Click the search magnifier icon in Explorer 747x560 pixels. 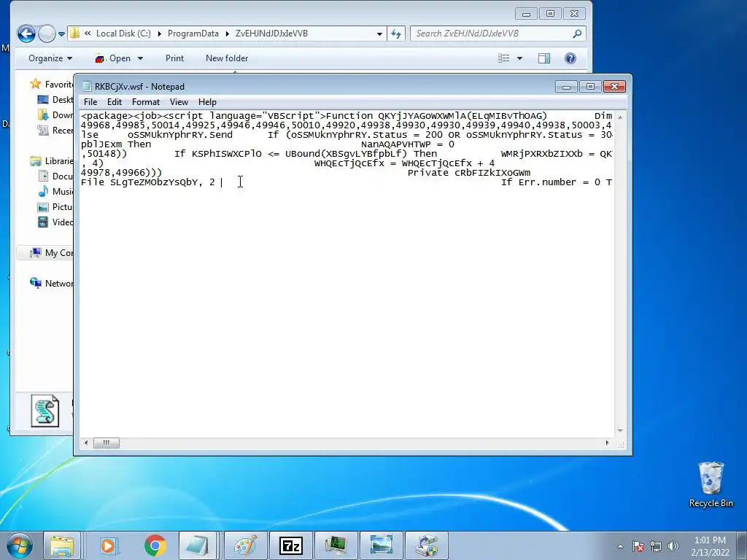[x=577, y=34]
